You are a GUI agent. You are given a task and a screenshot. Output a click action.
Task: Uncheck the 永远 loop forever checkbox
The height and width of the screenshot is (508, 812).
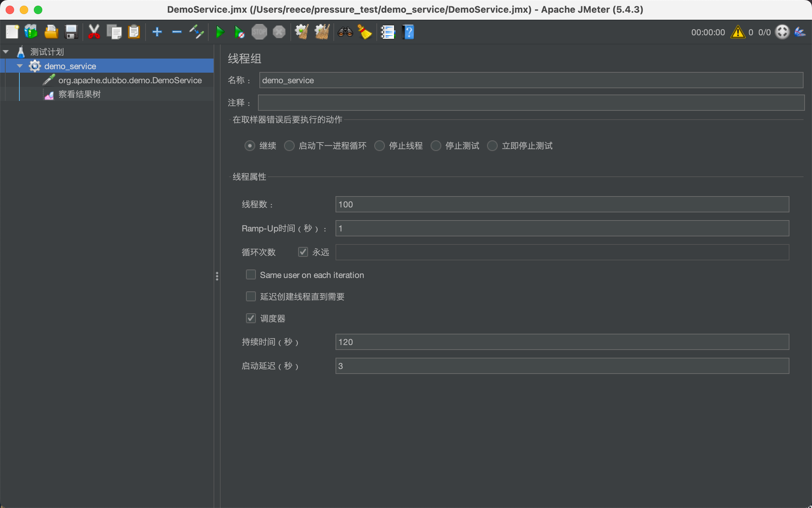click(x=303, y=252)
